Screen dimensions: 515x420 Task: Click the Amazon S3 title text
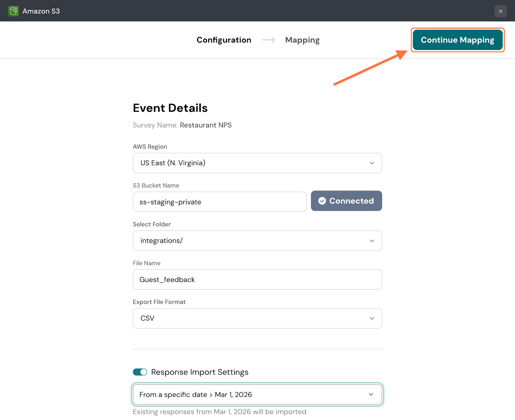(41, 11)
